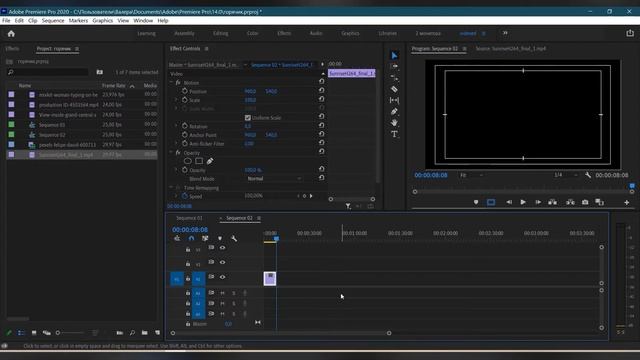This screenshot has height=360, width=640.
Task: Open the Sequence menu
Action: pos(53,20)
